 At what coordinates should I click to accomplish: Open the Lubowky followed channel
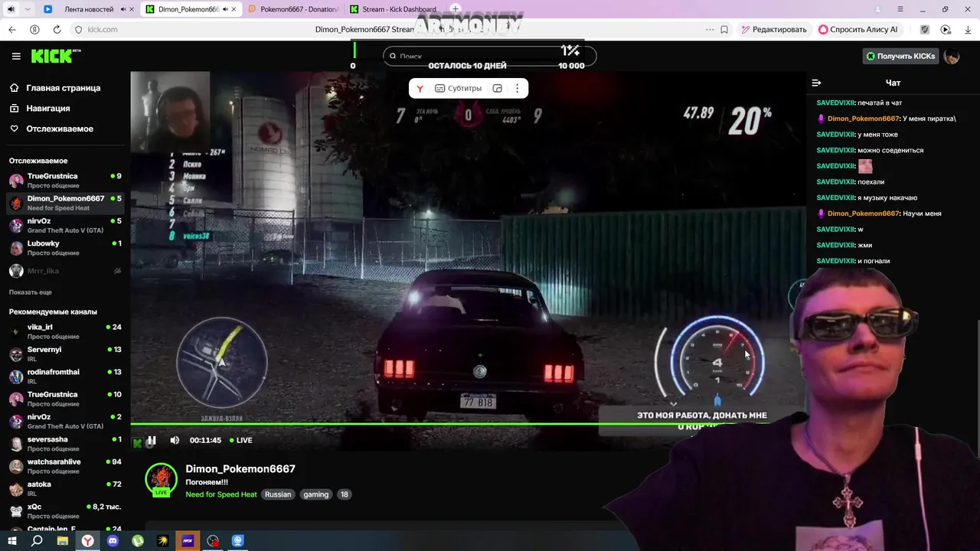coord(65,248)
